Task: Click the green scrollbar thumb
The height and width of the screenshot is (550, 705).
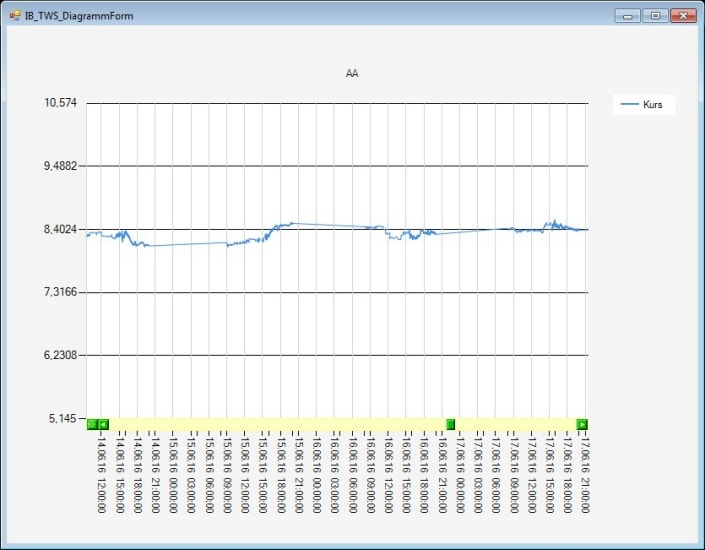Action: [x=451, y=424]
